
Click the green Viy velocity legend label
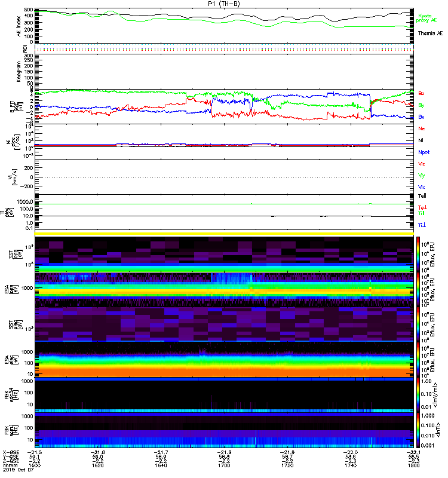point(422,176)
